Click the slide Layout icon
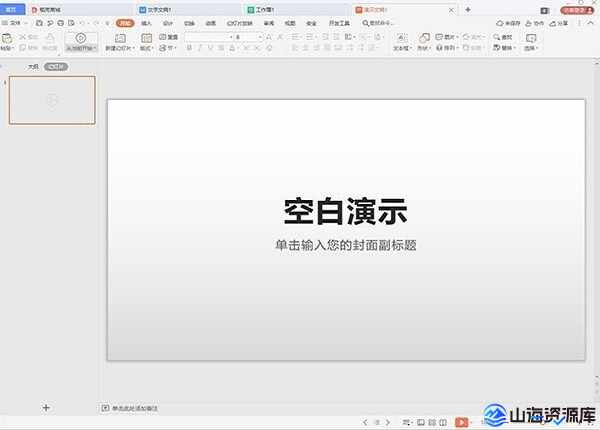The image size is (600, 430). [147, 38]
